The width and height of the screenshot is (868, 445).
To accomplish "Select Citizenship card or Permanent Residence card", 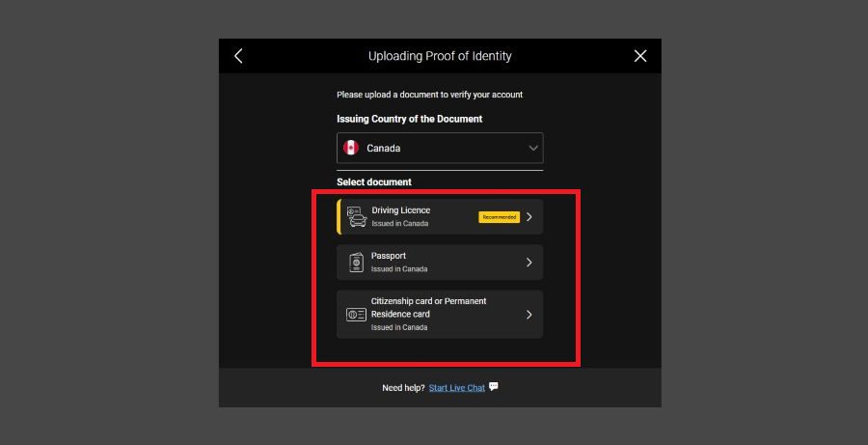I will pyautogui.click(x=440, y=315).
